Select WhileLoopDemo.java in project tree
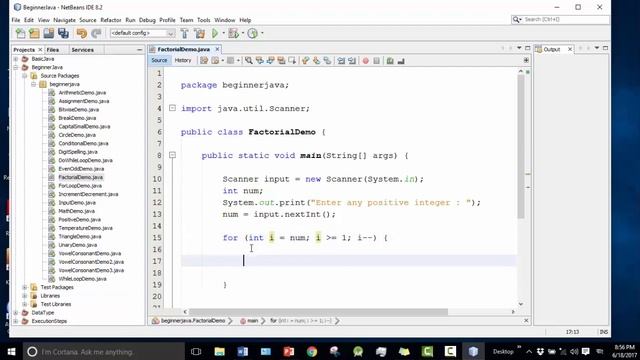The image size is (640, 360). click(x=82, y=279)
